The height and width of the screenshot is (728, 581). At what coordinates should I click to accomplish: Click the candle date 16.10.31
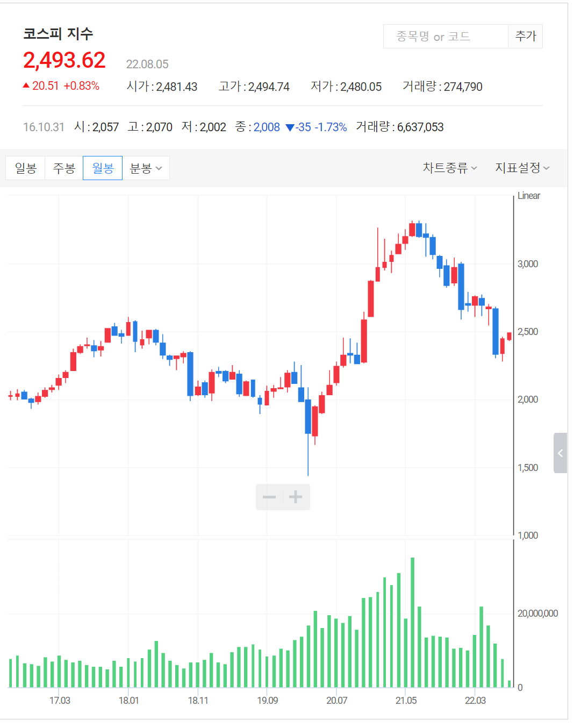click(44, 127)
